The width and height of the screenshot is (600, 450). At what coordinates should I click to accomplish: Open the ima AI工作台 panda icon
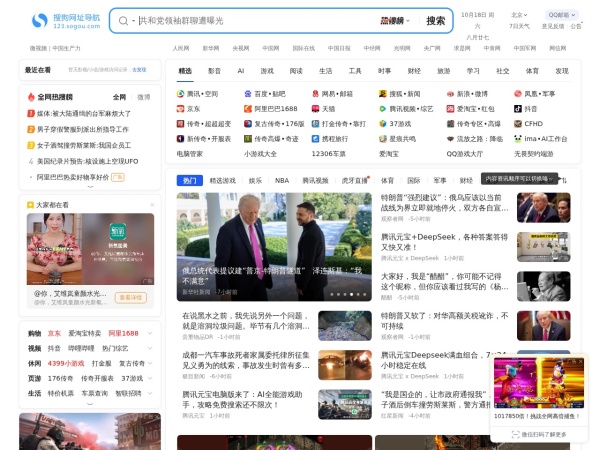(518, 139)
